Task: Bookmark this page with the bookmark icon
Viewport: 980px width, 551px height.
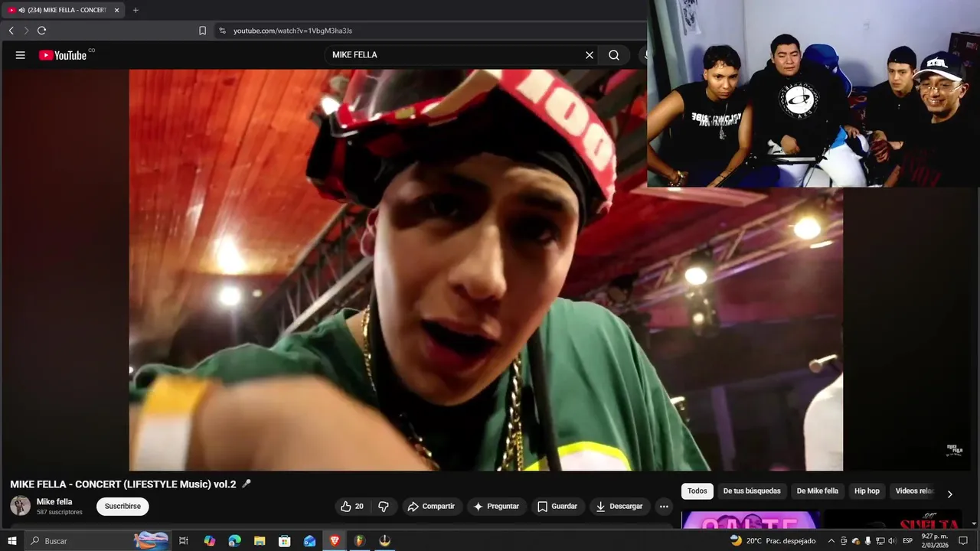Action: tap(202, 31)
